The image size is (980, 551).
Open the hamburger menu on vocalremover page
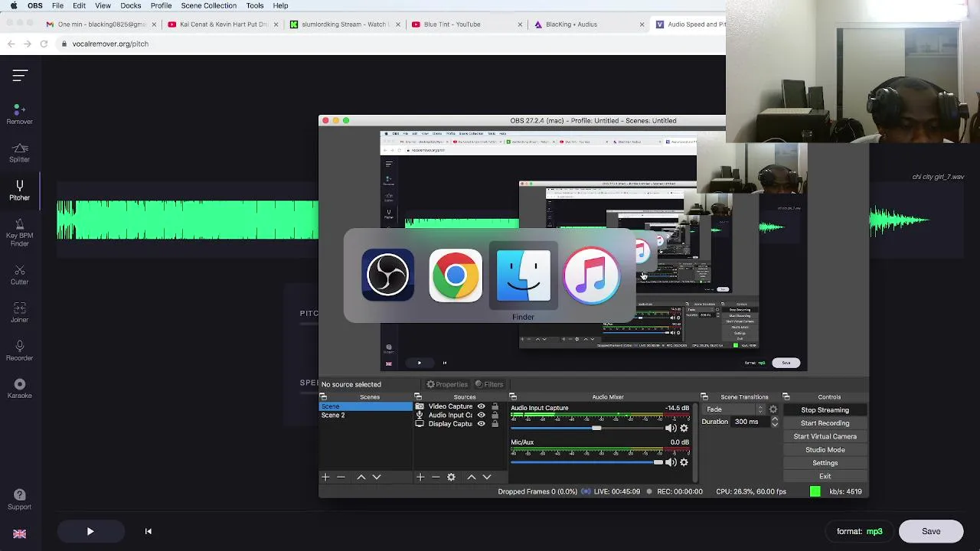tap(20, 75)
